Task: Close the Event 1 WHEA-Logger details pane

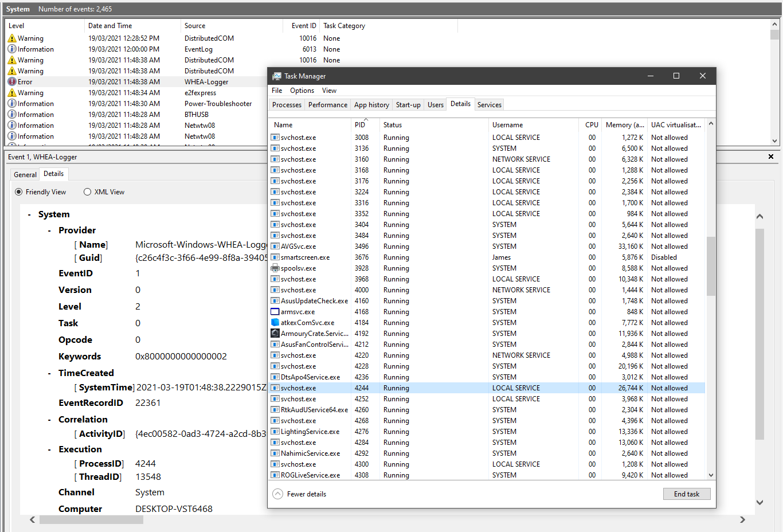Action: tap(771, 157)
